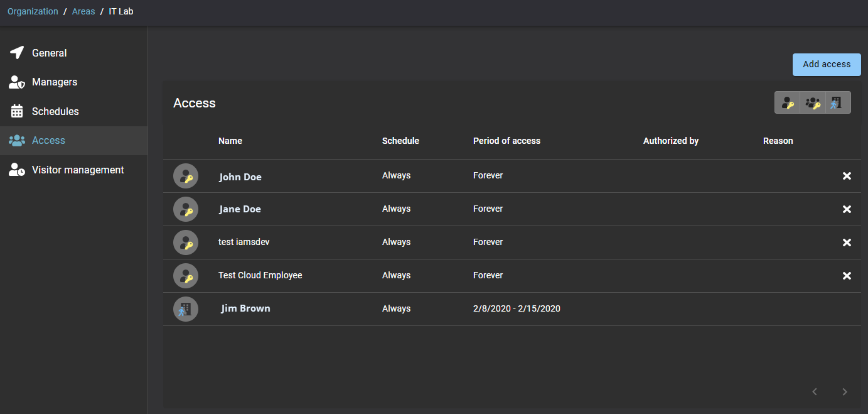The height and width of the screenshot is (414, 868).
Task: Open the General section in sidebar
Action: pyautogui.click(x=73, y=53)
